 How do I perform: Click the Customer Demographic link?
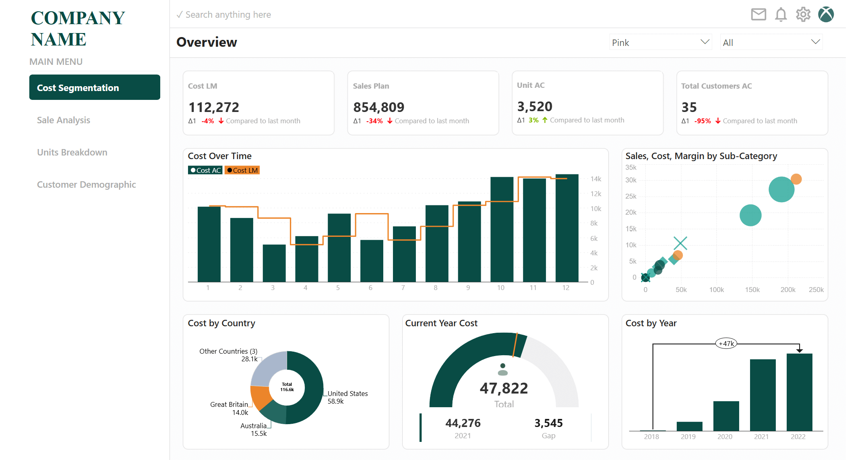coord(86,184)
